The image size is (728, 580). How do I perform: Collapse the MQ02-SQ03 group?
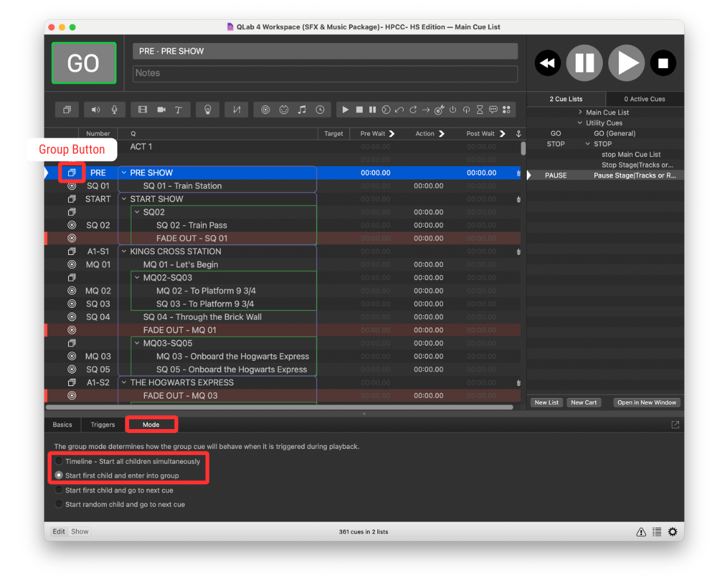(x=138, y=277)
